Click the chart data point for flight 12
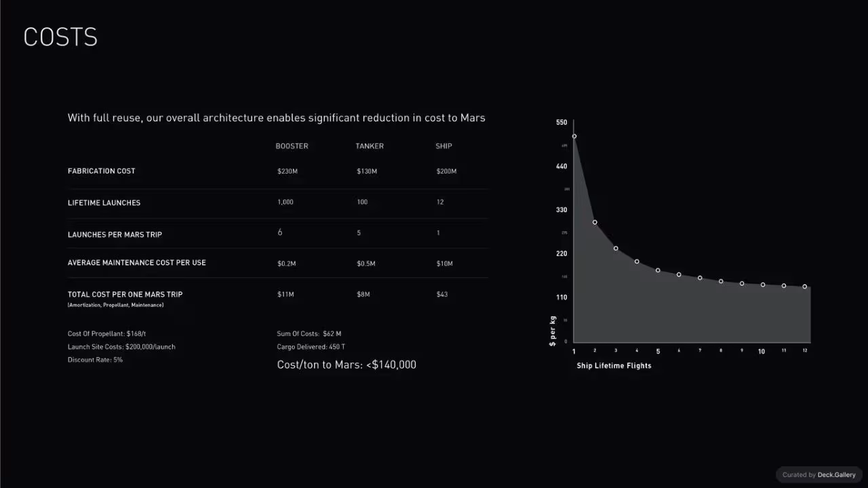 point(805,287)
